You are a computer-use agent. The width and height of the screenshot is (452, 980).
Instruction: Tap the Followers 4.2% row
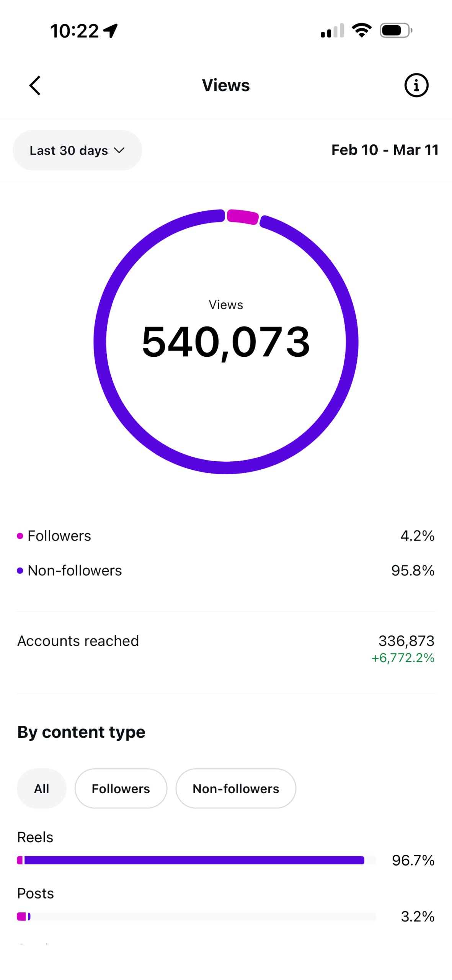tap(226, 536)
